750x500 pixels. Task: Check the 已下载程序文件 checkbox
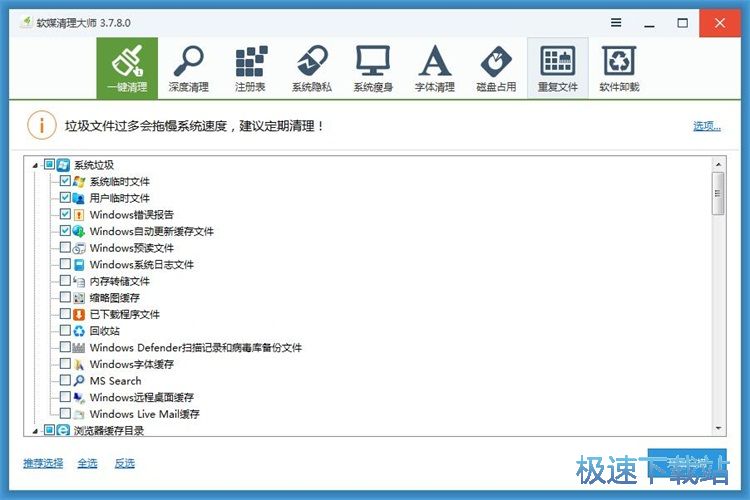coord(65,314)
